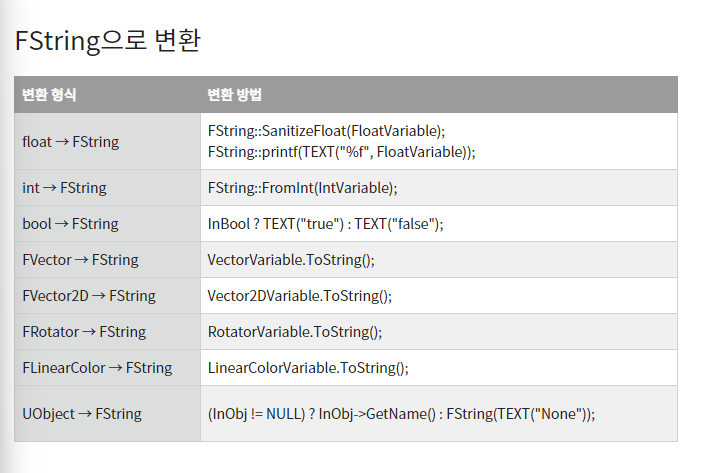
Task: Click the InBool ? TEXT("true") expression
Action: 326,224
